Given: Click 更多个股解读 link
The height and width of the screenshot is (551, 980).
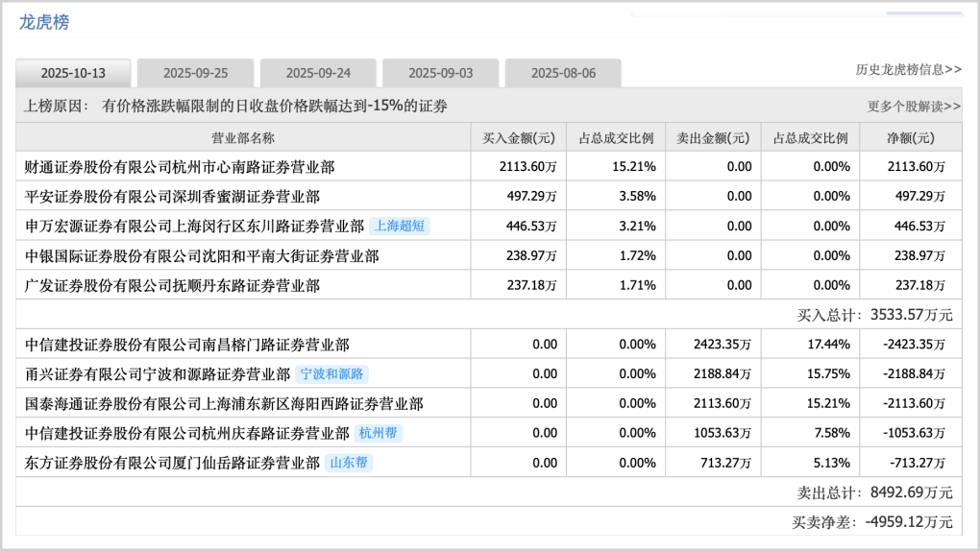Looking at the screenshot, I should coord(914,107).
